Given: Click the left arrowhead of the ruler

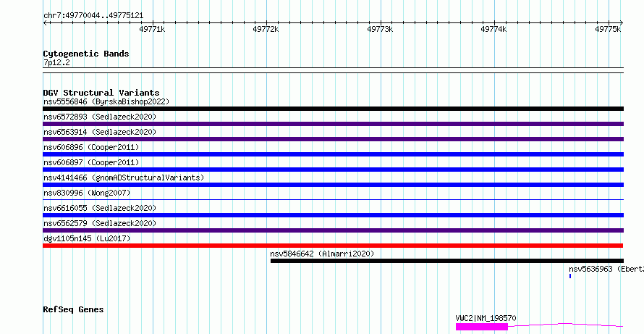Looking at the screenshot, I should (45, 23).
